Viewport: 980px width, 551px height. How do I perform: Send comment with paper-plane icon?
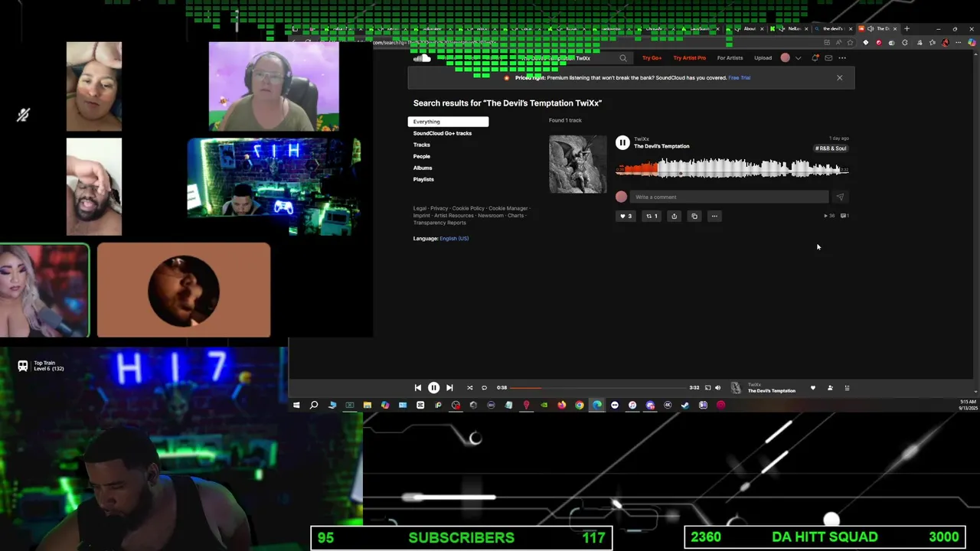(x=840, y=197)
